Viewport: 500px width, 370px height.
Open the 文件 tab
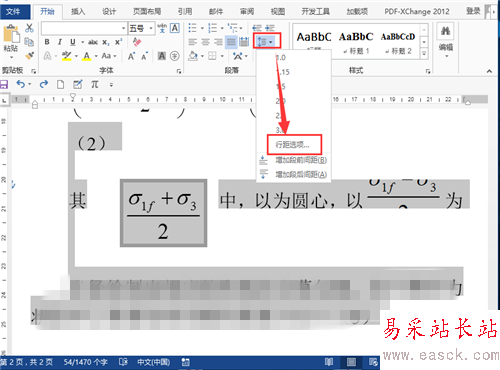point(14,12)
